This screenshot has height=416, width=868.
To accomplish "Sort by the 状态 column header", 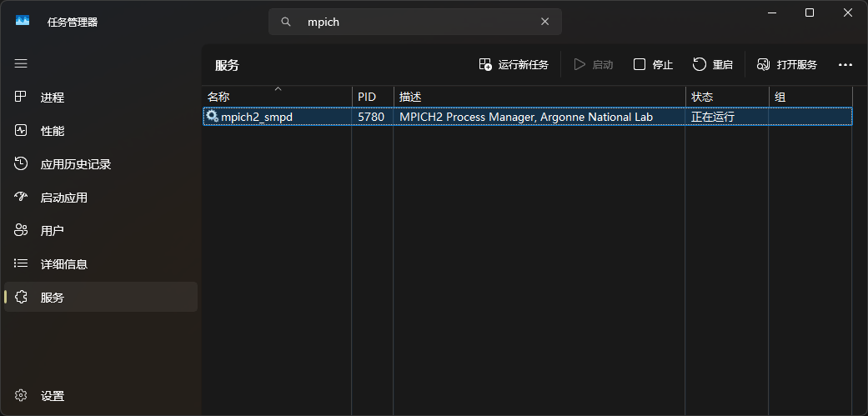I will coord(727,97).
